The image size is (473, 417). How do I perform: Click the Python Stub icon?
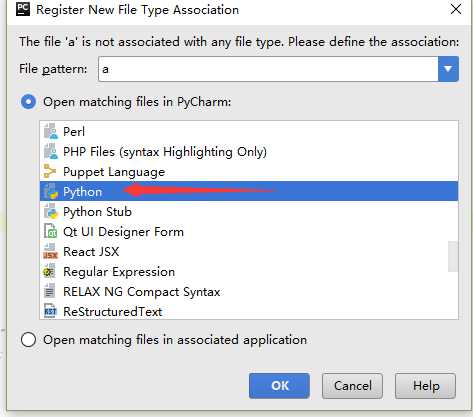point(51,211)
